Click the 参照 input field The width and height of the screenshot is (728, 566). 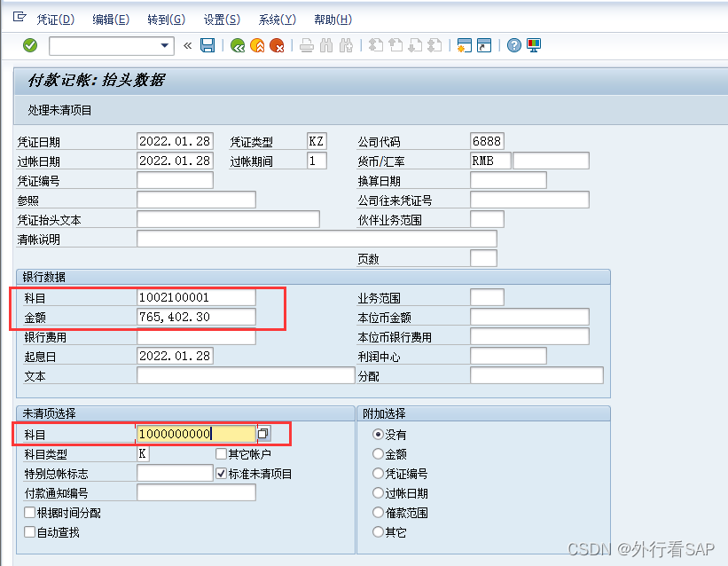tap(196, 200)
